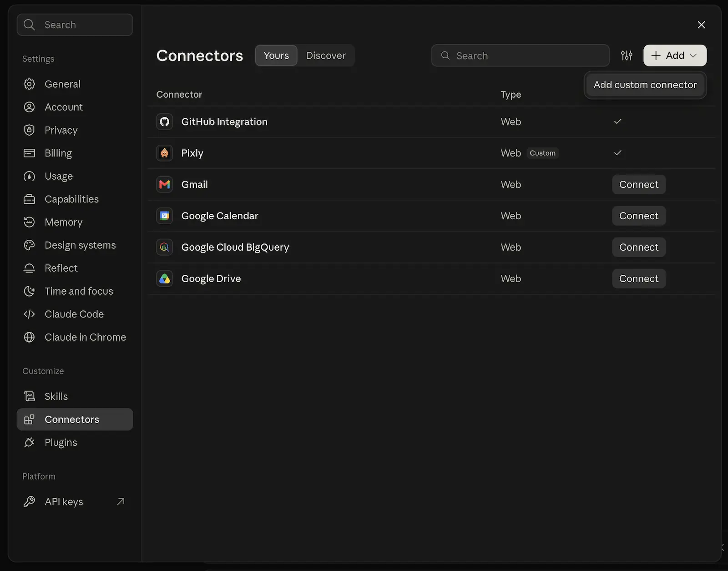728x571 pixels.
Task: Switch to the Discover tab
Action: click(x=326, y=56)
